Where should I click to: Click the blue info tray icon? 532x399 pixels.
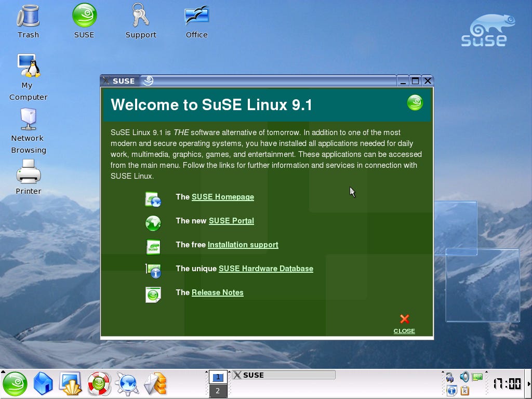451,391
